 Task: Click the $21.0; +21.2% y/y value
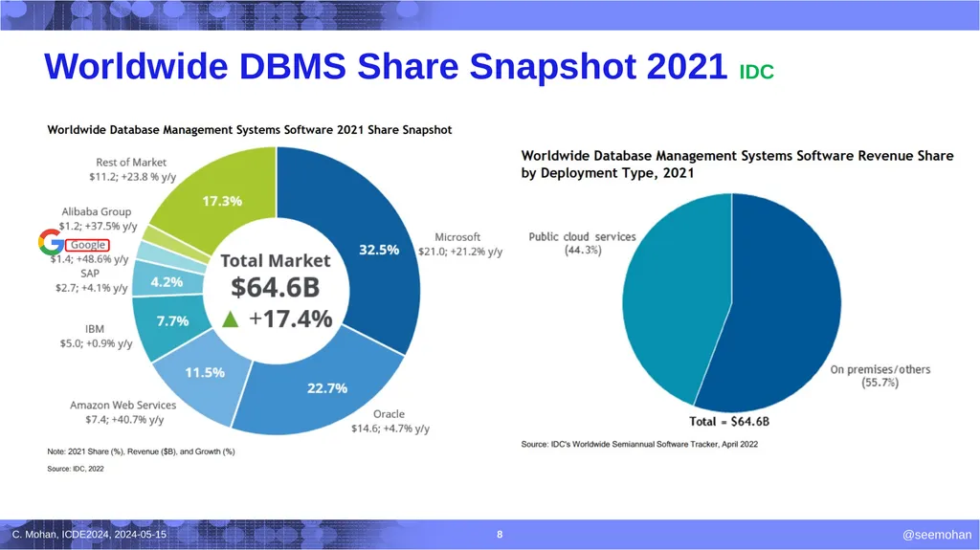pyautogui.click(x=460, y=252)
